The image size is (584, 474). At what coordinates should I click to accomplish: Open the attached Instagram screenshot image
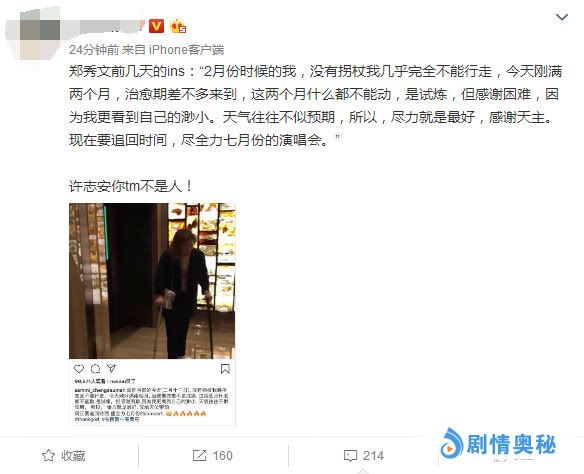(152, 314)
